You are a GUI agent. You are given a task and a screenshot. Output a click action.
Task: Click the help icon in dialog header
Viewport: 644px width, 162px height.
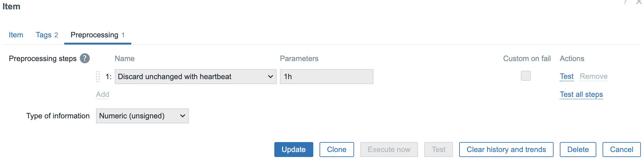(625, 2)
